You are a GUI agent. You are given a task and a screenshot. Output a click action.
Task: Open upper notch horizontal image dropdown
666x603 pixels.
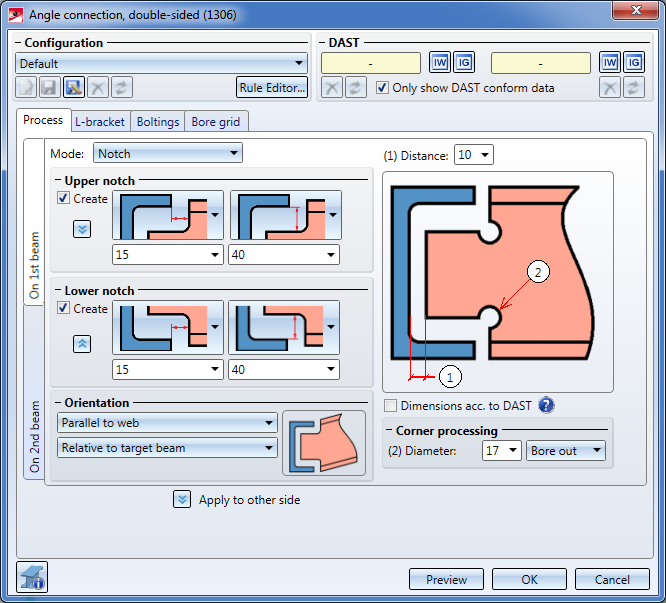(168, 215)
